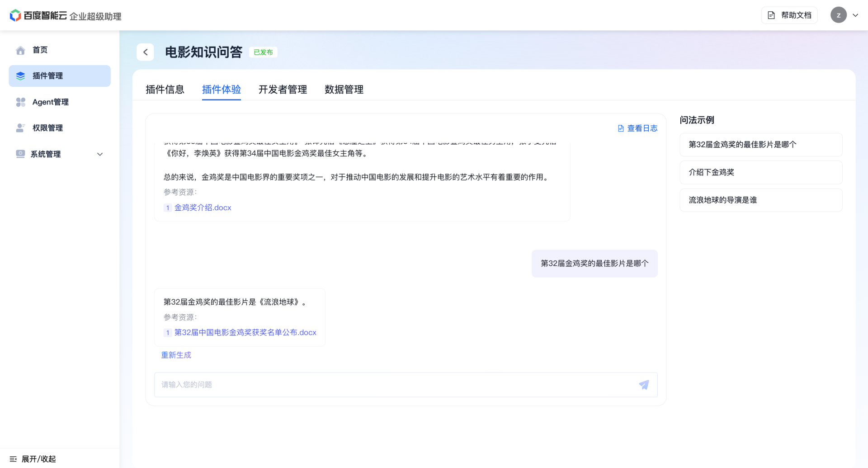This screenshot has height=468, width=868.
Task: Click the monitor icon beside 系统管理
Action: (x=20, y=154)
